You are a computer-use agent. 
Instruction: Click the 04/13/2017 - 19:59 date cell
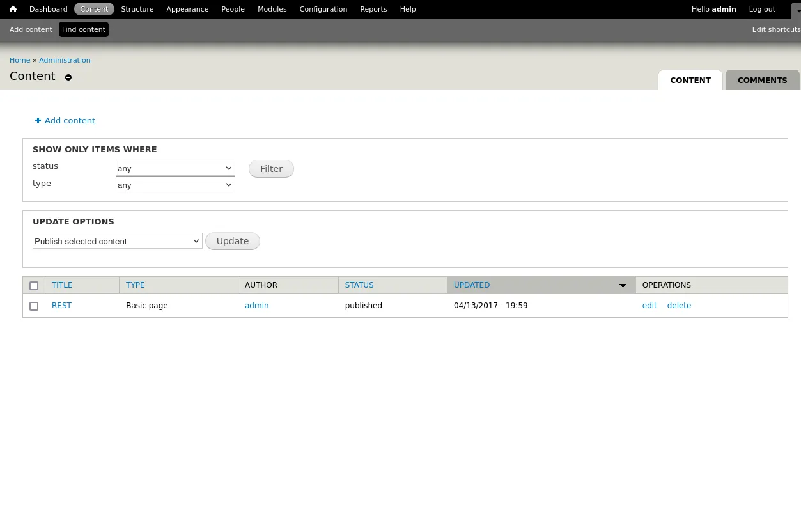click(x=491, y=306)
